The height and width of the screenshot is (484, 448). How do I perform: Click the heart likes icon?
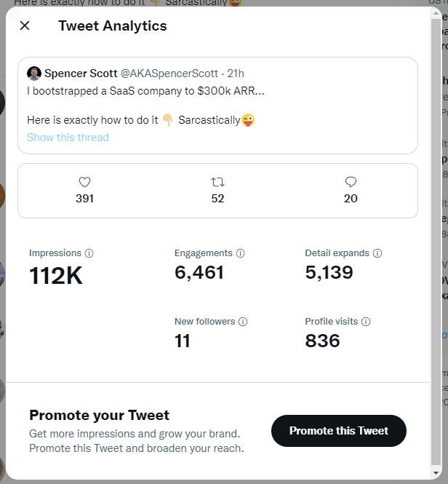pos(84,182)
